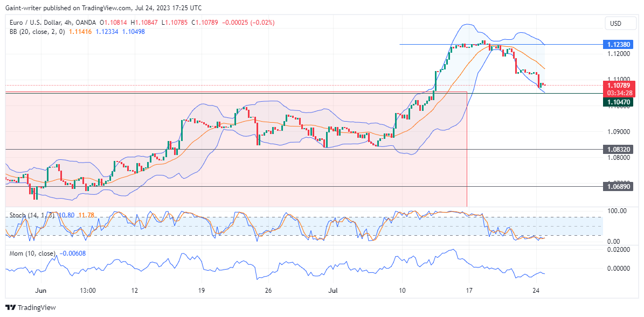
Task: Click the 19 date label on time axis
Action: 201,290
